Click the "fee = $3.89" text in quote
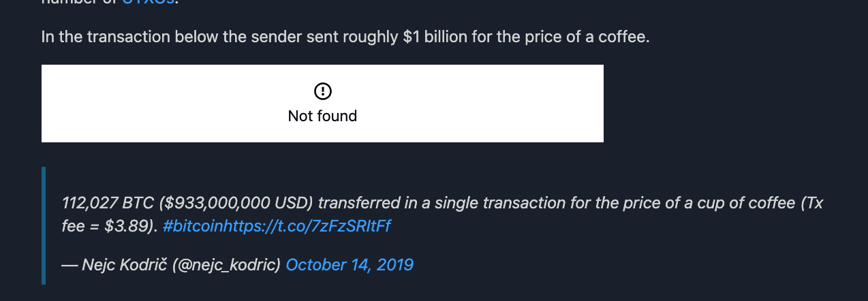This screenshot has width=868, height=301. pyautogui.click(x=109, y=226)
